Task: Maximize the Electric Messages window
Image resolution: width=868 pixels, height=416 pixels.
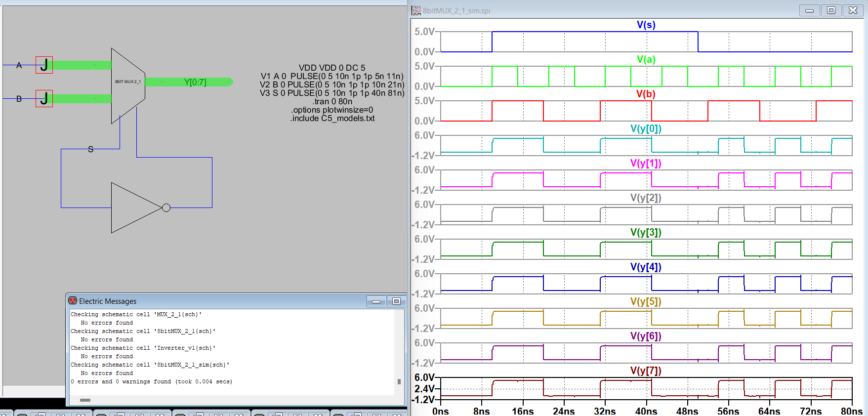Action: (396, 301)
